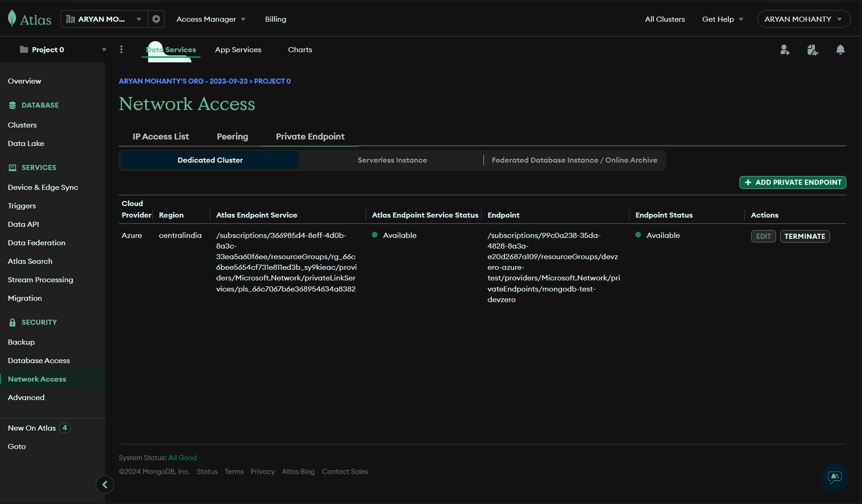The width and height of the screenshot is (862, 504).
Task: Open organization settings gear icon
Action: tap(156, 19)
